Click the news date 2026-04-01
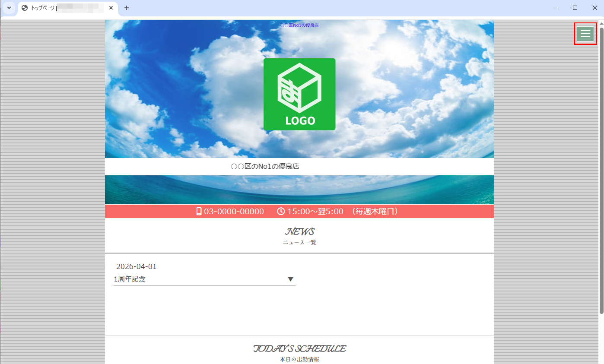 pos(137,266)
